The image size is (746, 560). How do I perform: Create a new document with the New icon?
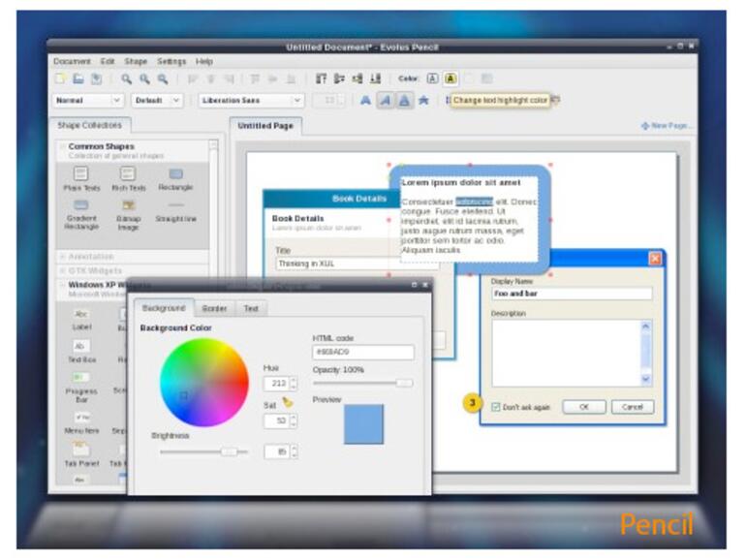[60, 78]
